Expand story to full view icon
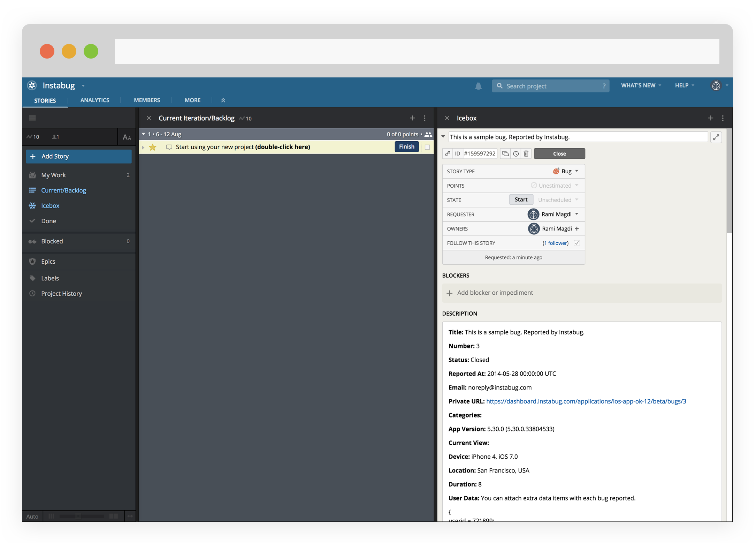Screen dimensions: 756x543 pos(716,137)
